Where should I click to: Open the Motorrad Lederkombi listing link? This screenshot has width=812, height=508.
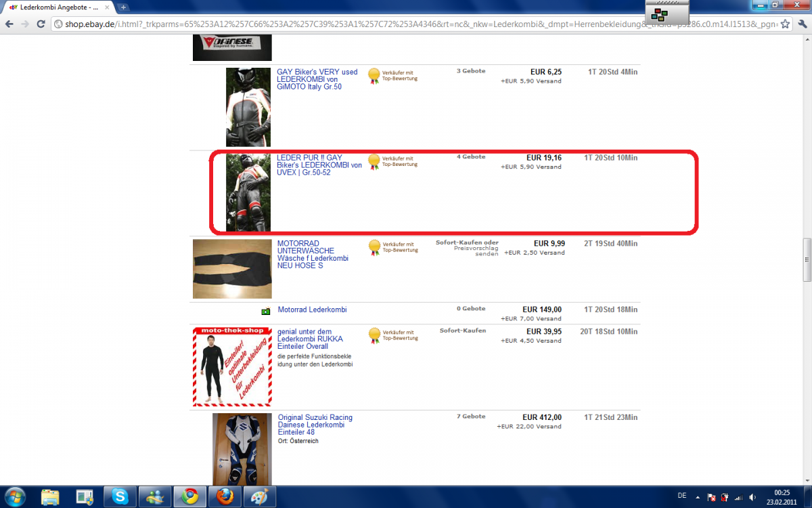pyautogui.click(x=312, y=310)
